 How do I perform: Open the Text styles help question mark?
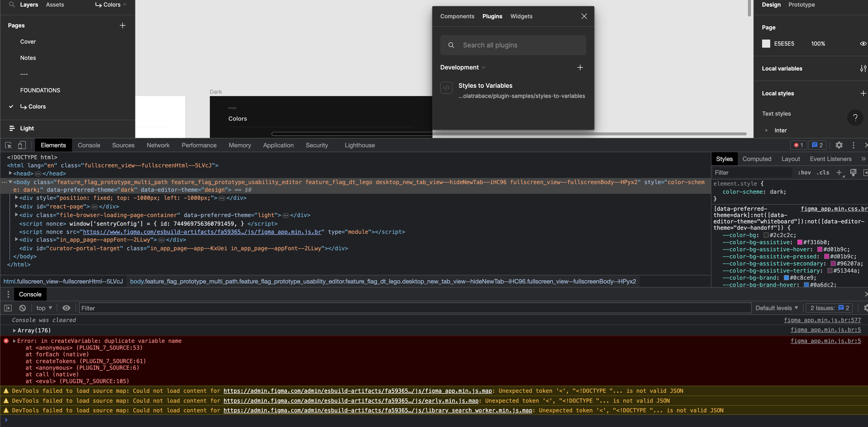click(855, 117)
